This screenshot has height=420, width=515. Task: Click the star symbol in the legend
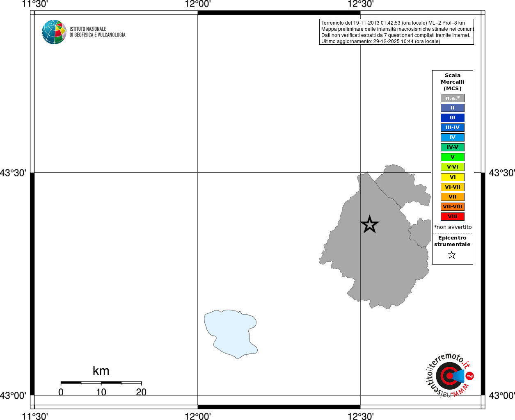pos(452,255)
